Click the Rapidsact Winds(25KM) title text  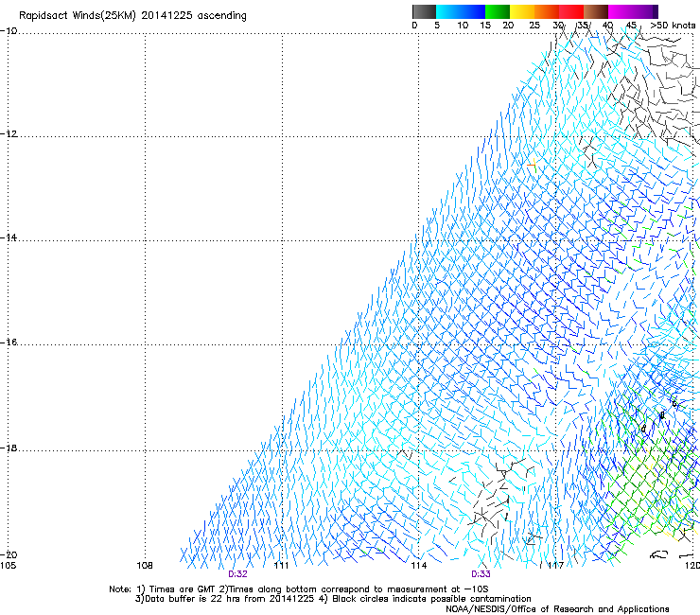pyautogui.click(x=132, y=16)
